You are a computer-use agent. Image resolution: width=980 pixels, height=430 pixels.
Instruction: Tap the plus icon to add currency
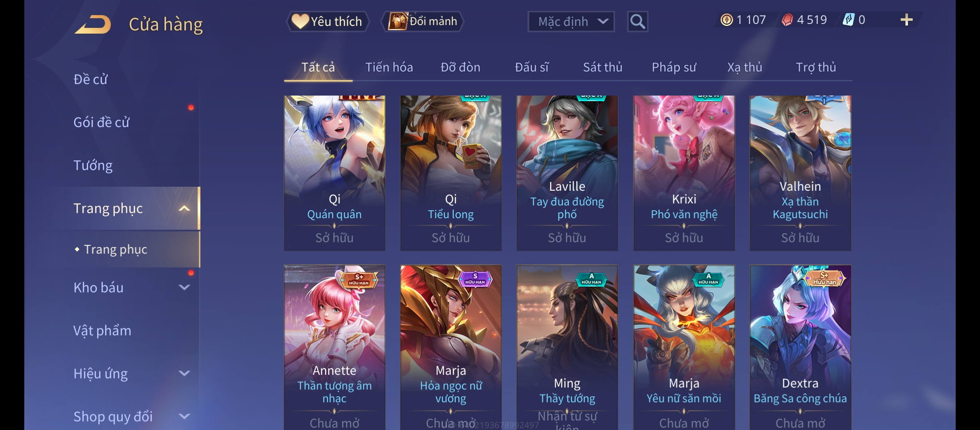tap(906, 20)
